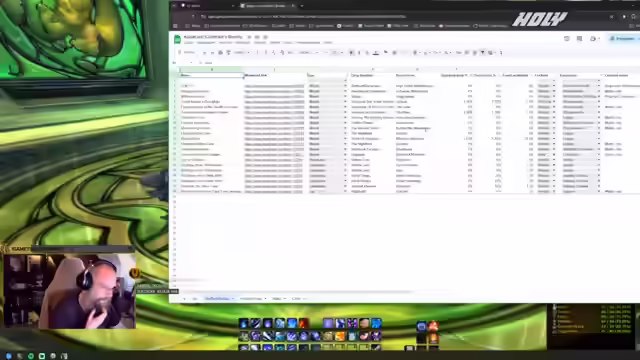The height and width of the screenshot is (360, 640).
Task: Open version history clock icon in Sheets header
Action: coord(567,38)
